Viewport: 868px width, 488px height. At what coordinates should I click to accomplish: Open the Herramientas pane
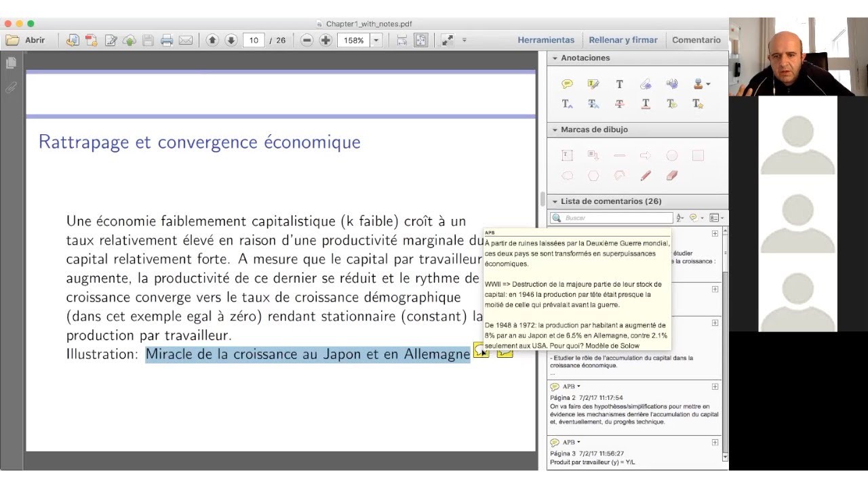pos(546,40)
